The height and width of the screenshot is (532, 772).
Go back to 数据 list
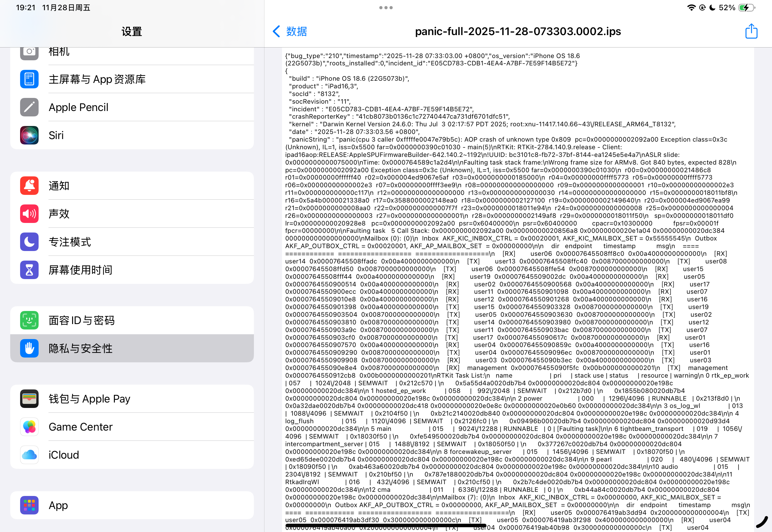296,31
